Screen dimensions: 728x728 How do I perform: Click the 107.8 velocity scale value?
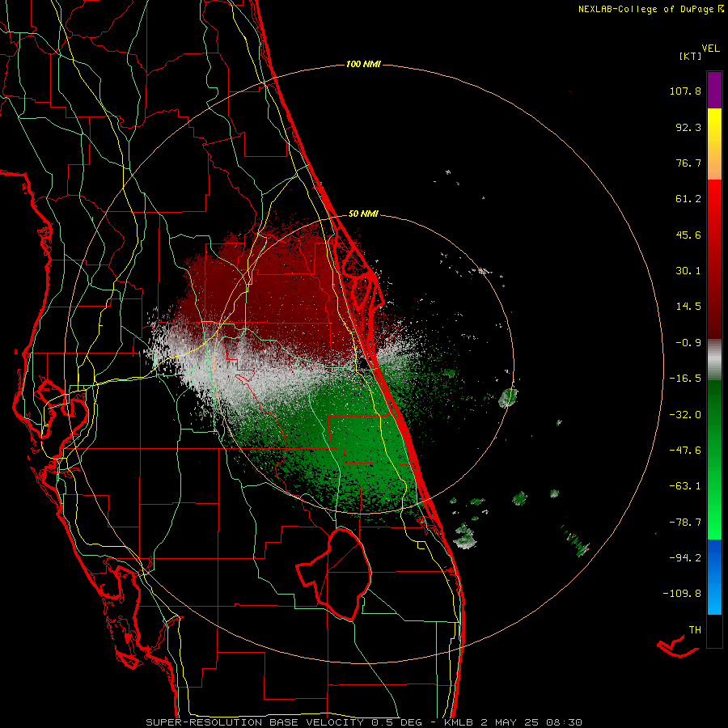(685, 91)
